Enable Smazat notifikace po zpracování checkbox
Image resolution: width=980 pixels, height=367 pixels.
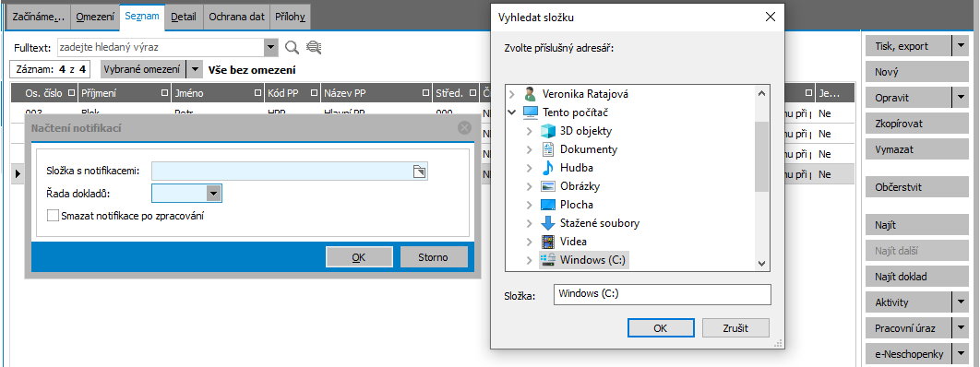click(53, 217)
